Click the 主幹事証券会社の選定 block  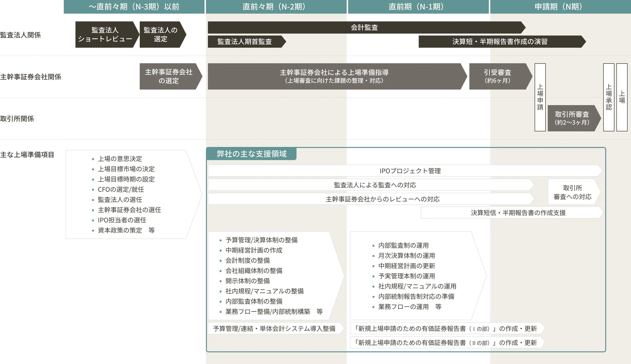(169, 76)
